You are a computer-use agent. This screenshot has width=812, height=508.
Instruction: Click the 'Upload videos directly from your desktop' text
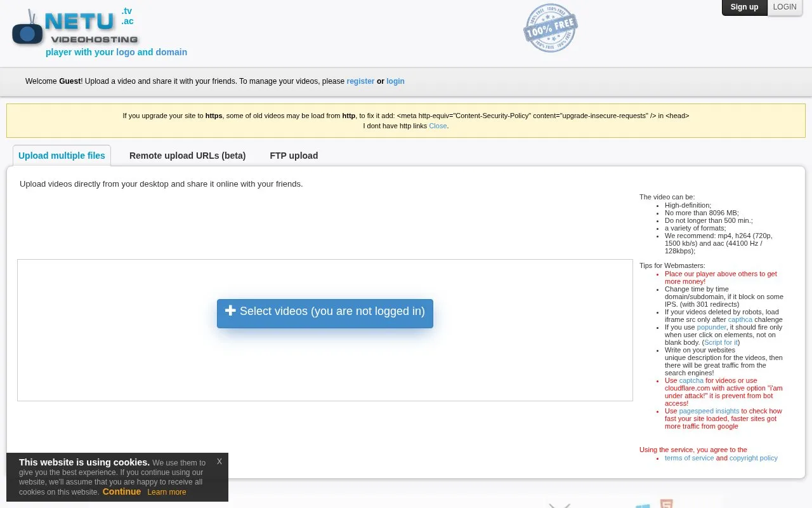pos(161,184)
